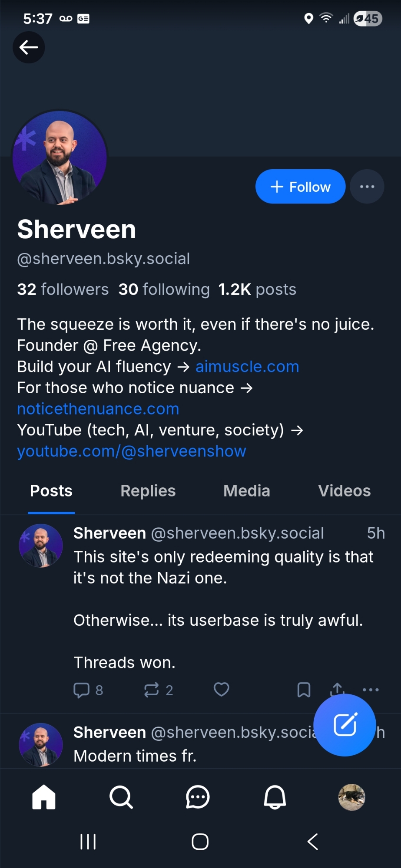
Task: Open post options on Threads won post
Action: (x=371, y=689)
